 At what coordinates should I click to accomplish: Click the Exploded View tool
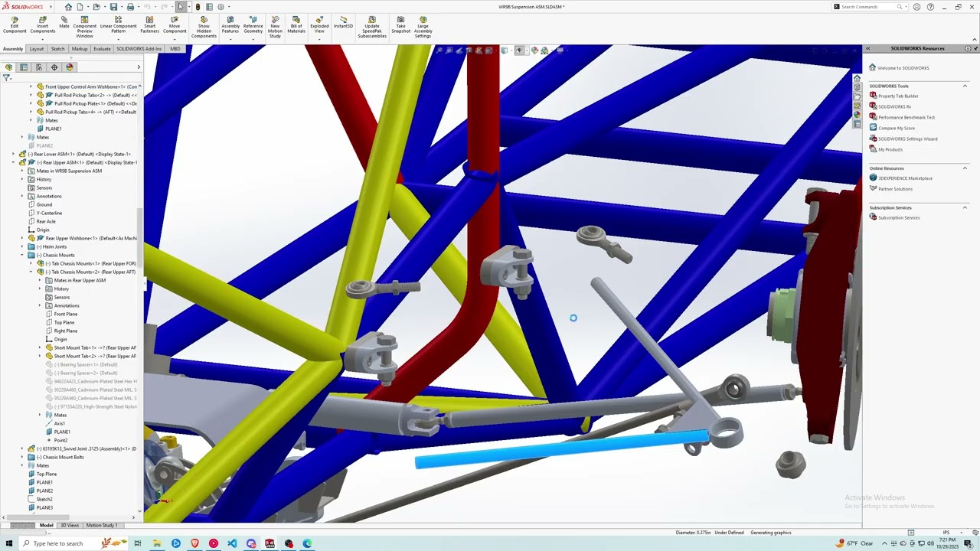pos(319,25)
